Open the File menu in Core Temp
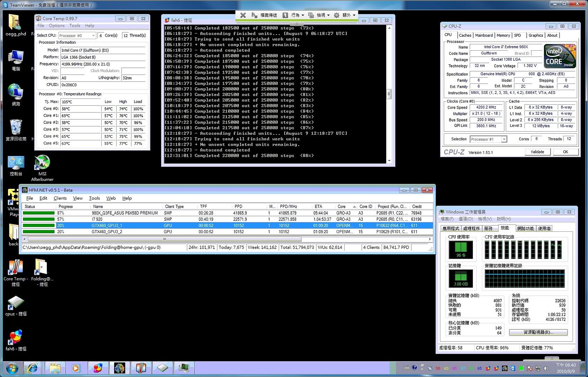588x377 pixels. click(x=41, y=26)
